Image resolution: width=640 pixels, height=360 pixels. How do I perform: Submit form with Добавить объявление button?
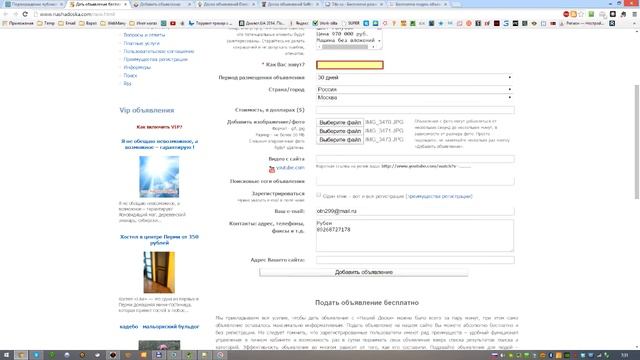point(364,272)
